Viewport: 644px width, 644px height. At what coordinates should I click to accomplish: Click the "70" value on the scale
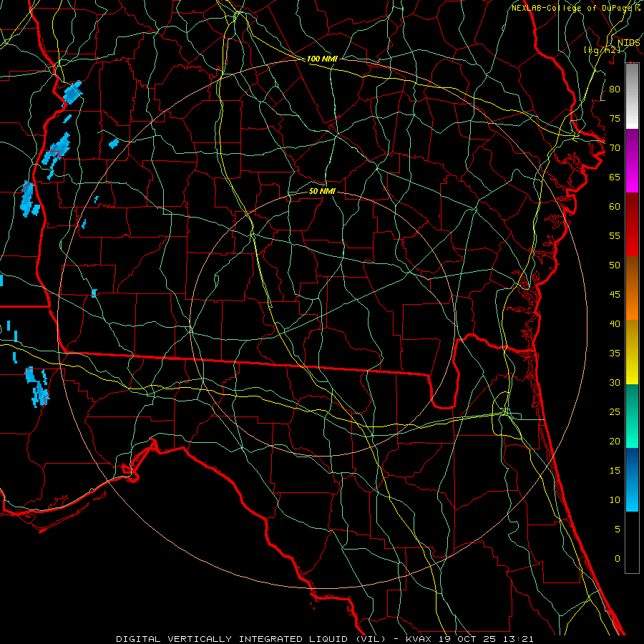[x=615, y=148]
